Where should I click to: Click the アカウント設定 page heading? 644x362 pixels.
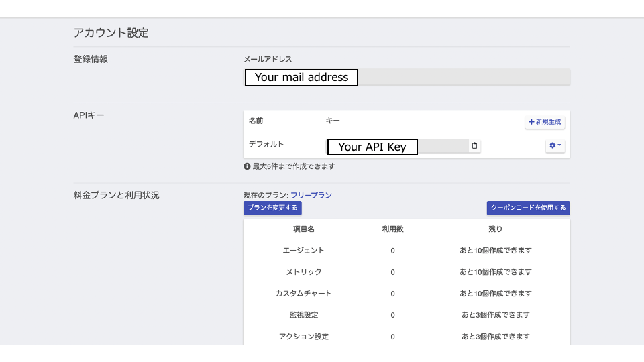[111, 32]
